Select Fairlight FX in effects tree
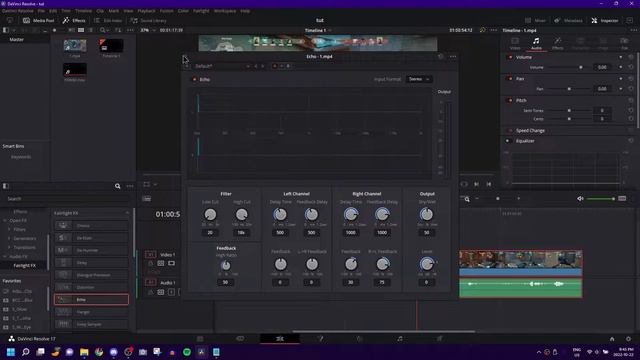 click(x=24, y=265)
